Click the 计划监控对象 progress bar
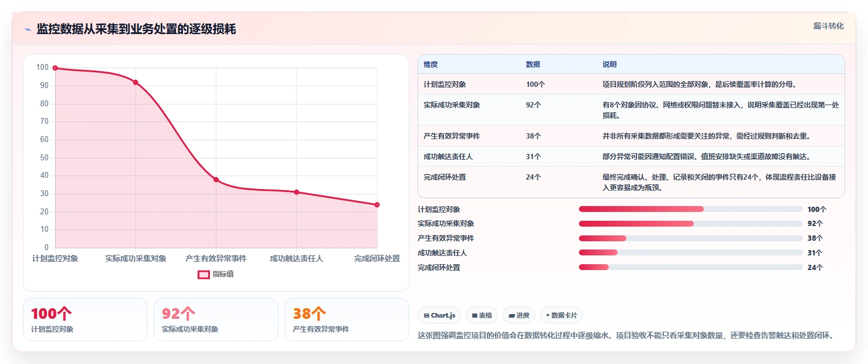Image resolution: width=868 pixels, height=364 pixels. coord(691,209)
